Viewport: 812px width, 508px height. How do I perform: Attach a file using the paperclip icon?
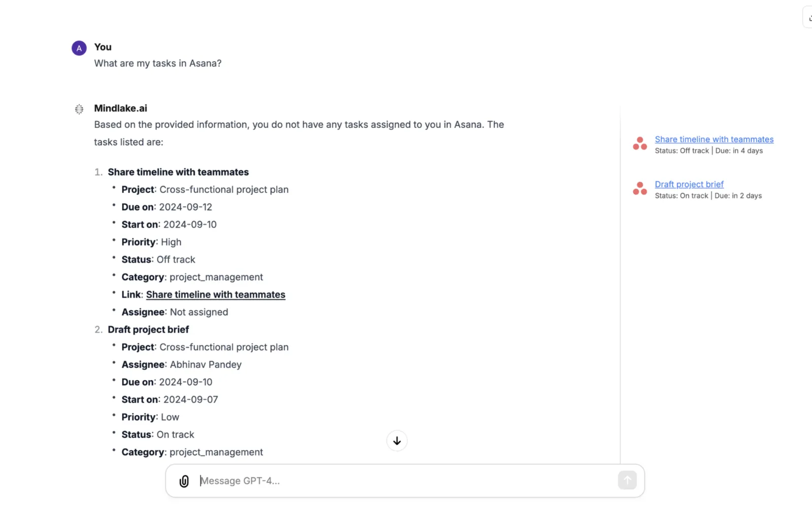184,481
